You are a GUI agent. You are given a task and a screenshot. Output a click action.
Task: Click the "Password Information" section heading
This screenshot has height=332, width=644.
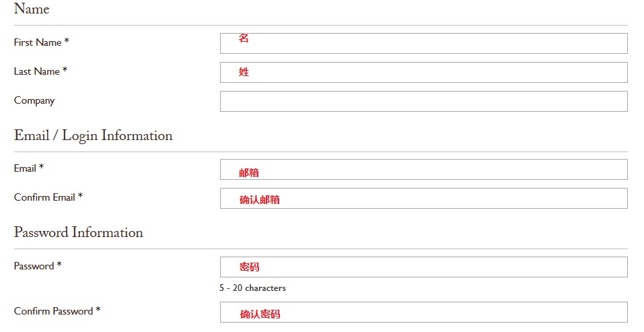[78, 232]
